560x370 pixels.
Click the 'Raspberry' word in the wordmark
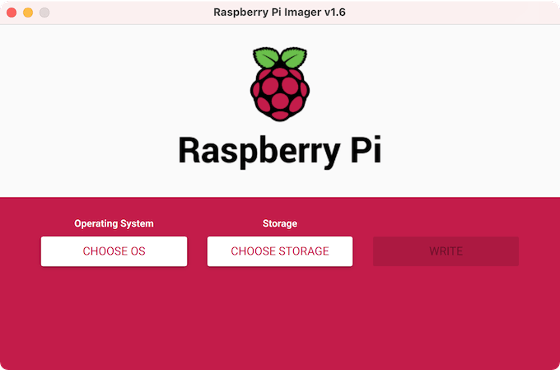point(259,151)
